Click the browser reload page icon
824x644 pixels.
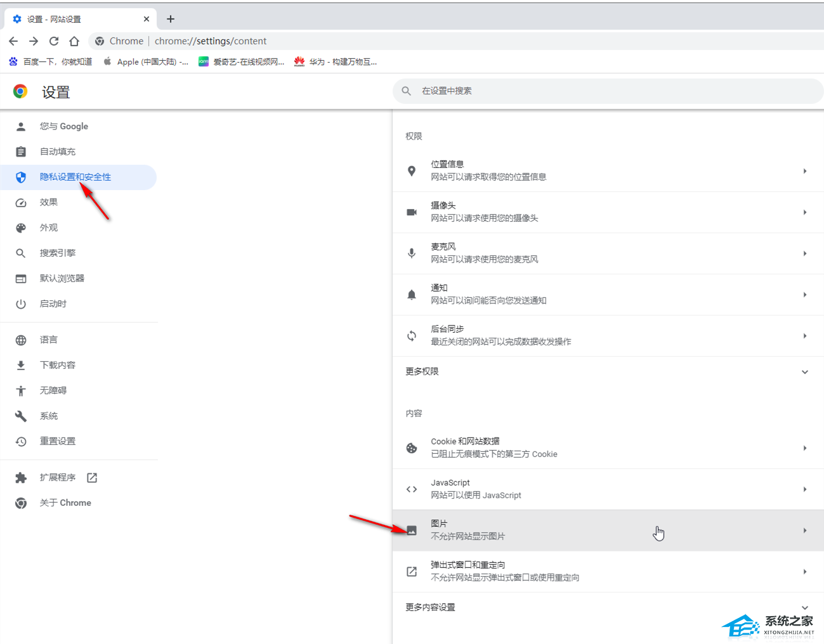click(x=54, y=41)
